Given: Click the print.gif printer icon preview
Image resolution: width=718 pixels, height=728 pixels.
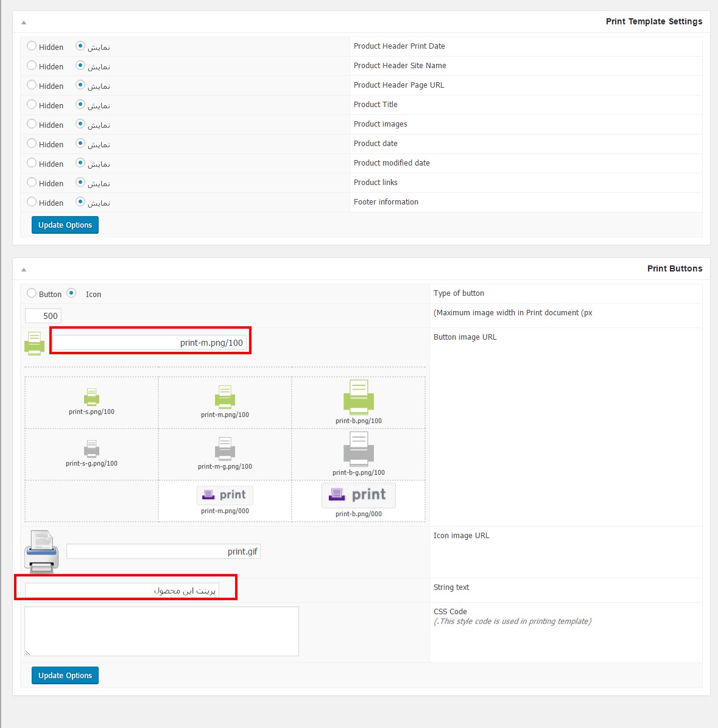Looking at the screenshot, I should coord(41,551).
